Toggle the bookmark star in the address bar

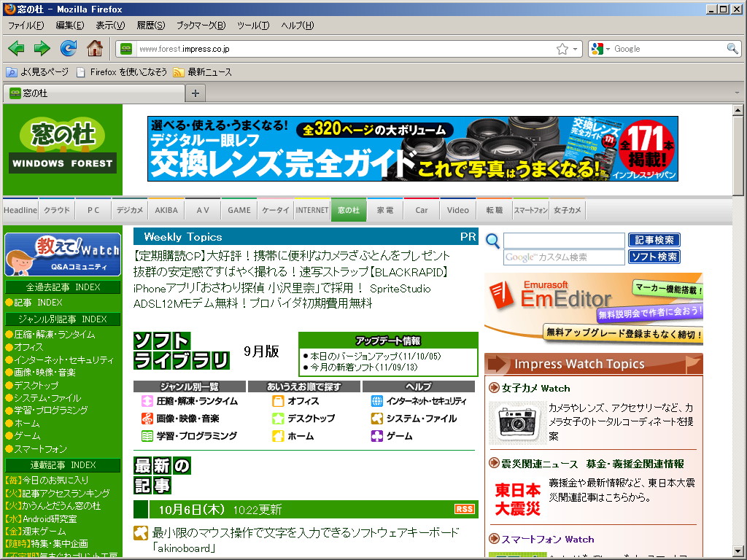pos(562,48)
